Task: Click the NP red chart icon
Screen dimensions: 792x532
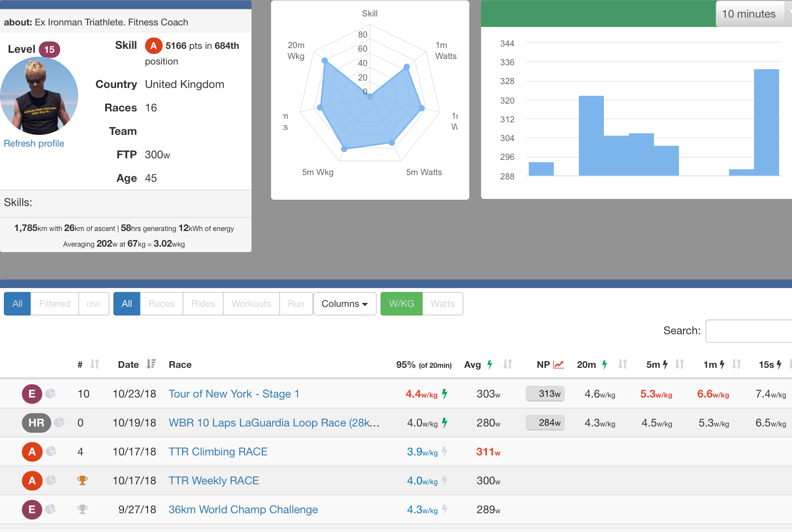Action: 558,365
